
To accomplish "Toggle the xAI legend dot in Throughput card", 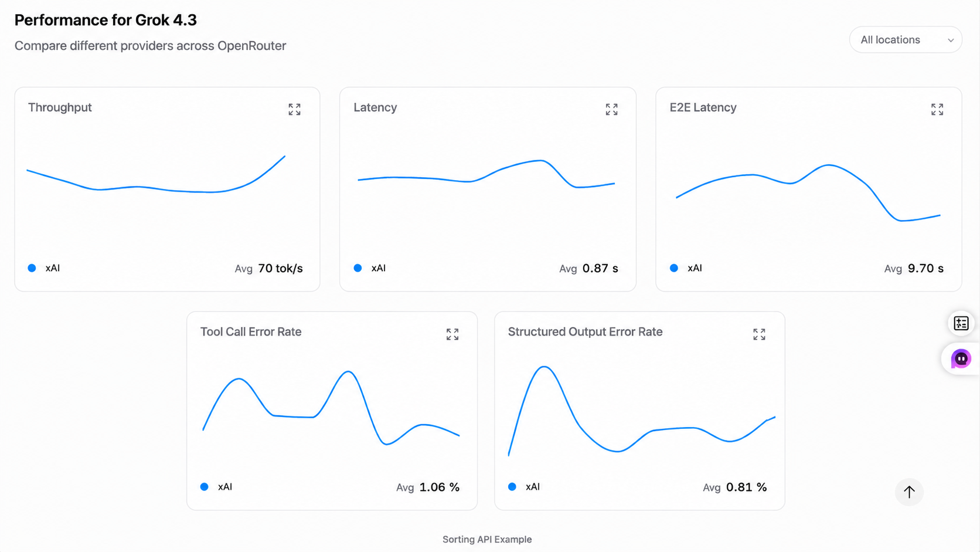I will tap(32, 268).
